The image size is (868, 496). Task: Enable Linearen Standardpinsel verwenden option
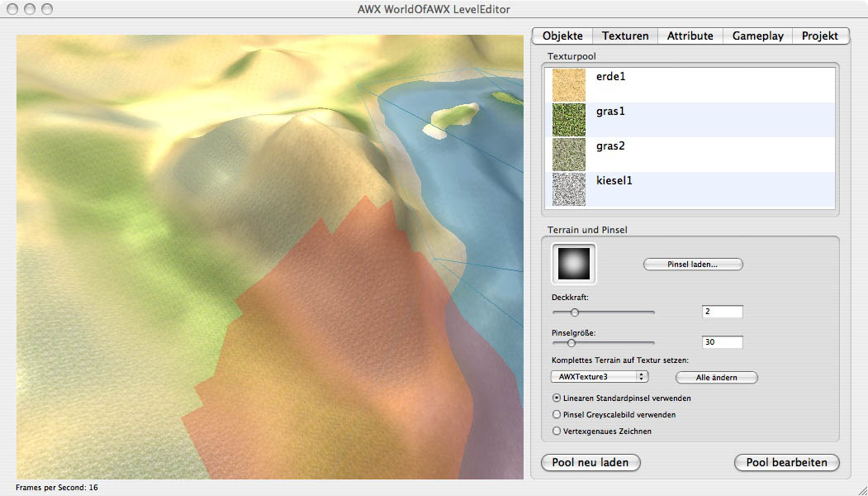click(556, 398)
